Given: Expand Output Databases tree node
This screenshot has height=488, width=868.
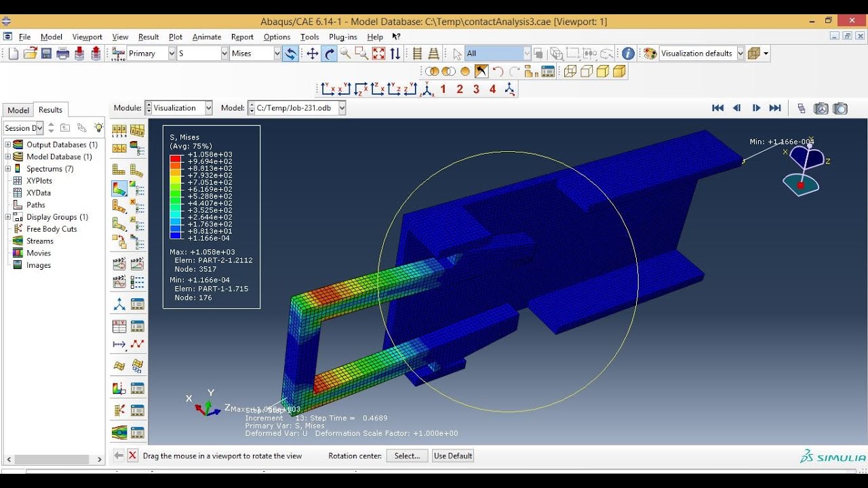Looking at the screenshot, I should pos(8,144).
